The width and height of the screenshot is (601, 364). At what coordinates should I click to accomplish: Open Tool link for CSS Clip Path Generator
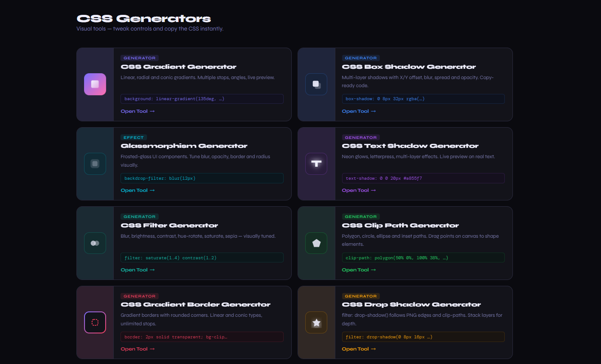click(359, 270)
